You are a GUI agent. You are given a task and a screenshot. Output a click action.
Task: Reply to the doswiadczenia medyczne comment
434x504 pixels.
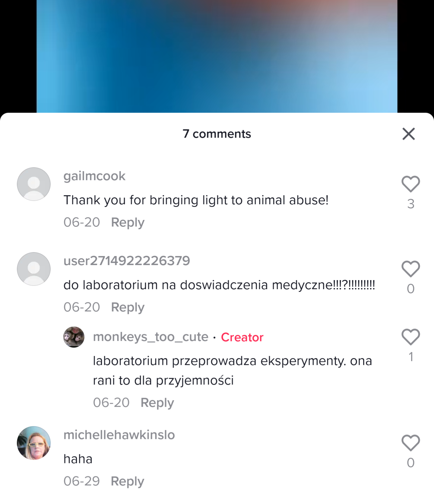[x=128, y=307]
